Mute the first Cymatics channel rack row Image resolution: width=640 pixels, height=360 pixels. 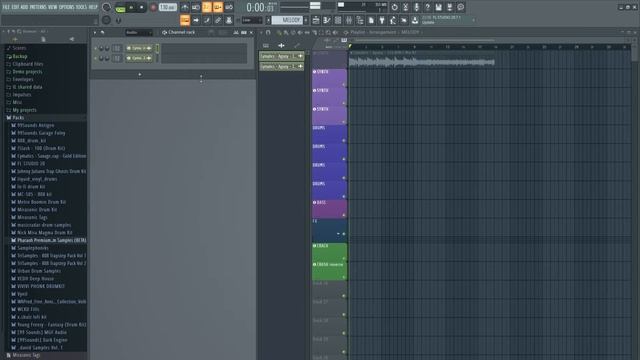tap(96, 48)
